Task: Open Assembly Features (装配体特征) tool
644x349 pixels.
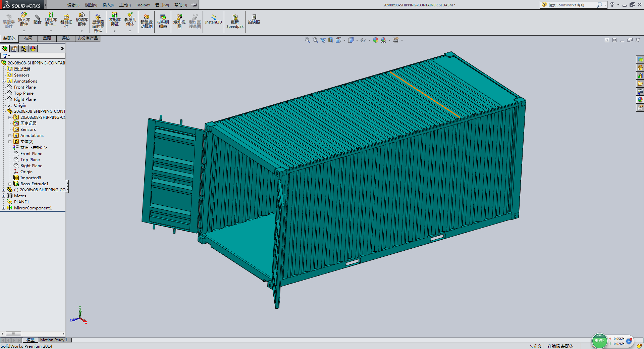Action: (x=115, y=19)
